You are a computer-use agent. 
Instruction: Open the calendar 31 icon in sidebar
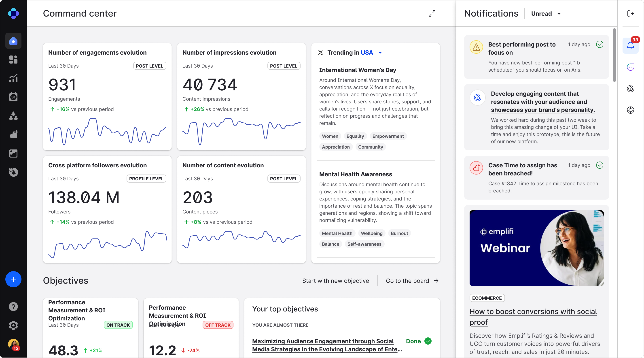[13, 97]
